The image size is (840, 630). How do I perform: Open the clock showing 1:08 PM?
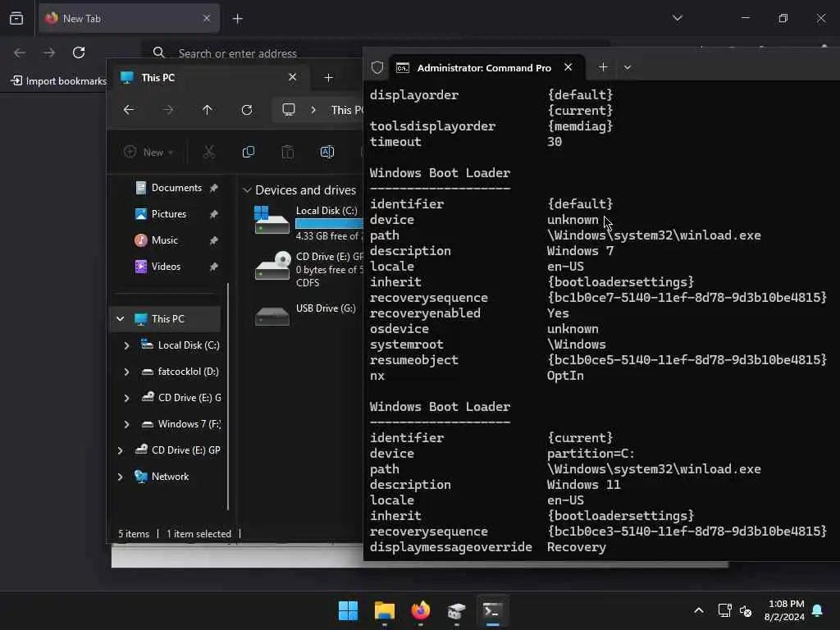tap(784, 610)
